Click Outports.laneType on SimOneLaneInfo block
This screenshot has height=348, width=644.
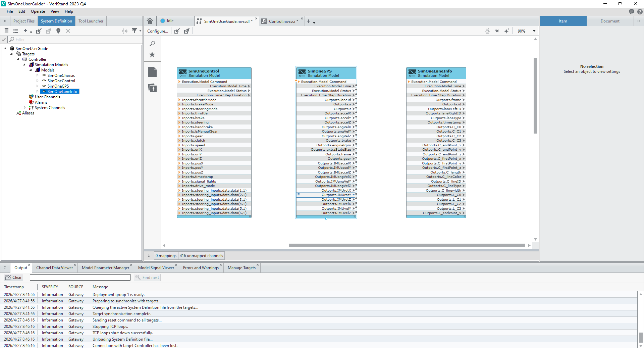click(446, 118)
